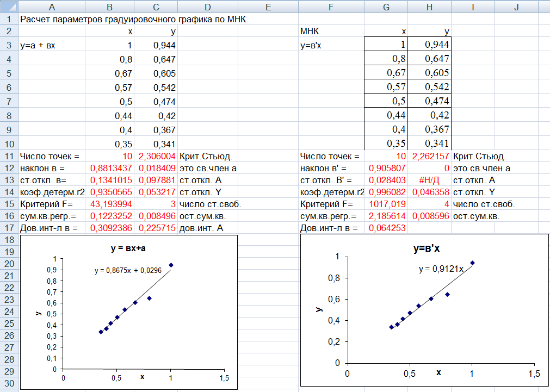The image size is (550, 392).
Task: Click the row 1 header
Action: 9,19
